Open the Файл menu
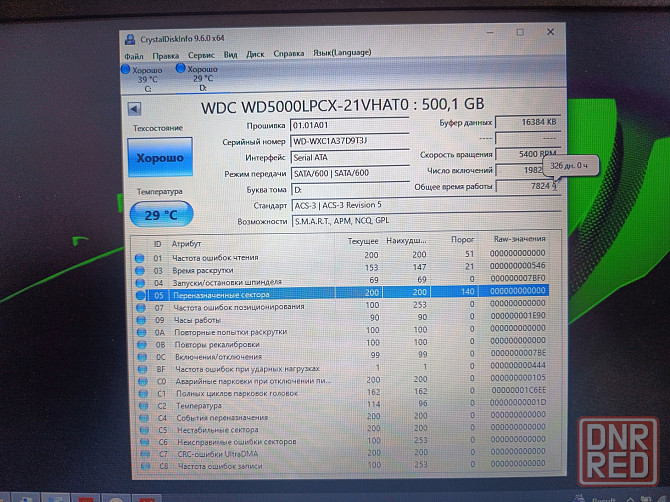The width and height of the screenshot is (670, 502). point(133,54)
